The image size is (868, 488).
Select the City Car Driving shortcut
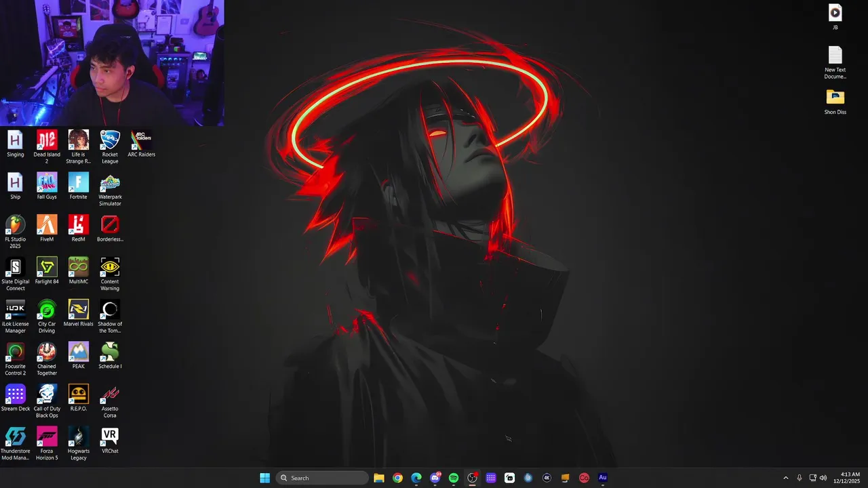click(47, 317)
